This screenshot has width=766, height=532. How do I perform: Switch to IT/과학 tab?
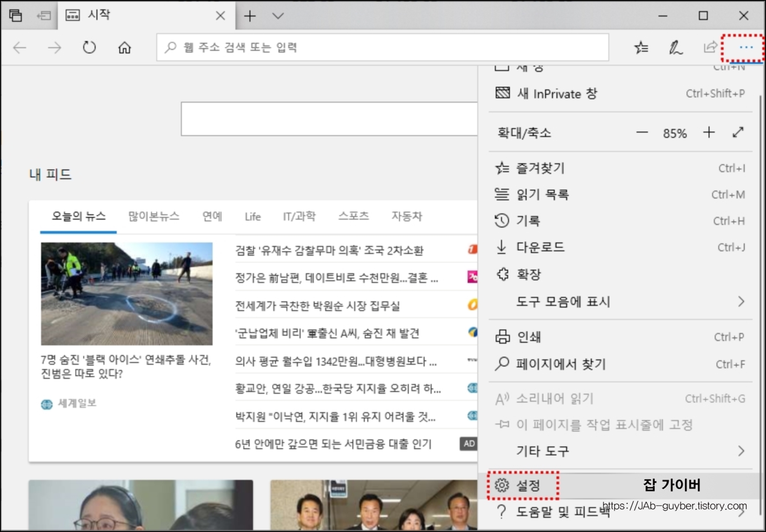(300, 217)
